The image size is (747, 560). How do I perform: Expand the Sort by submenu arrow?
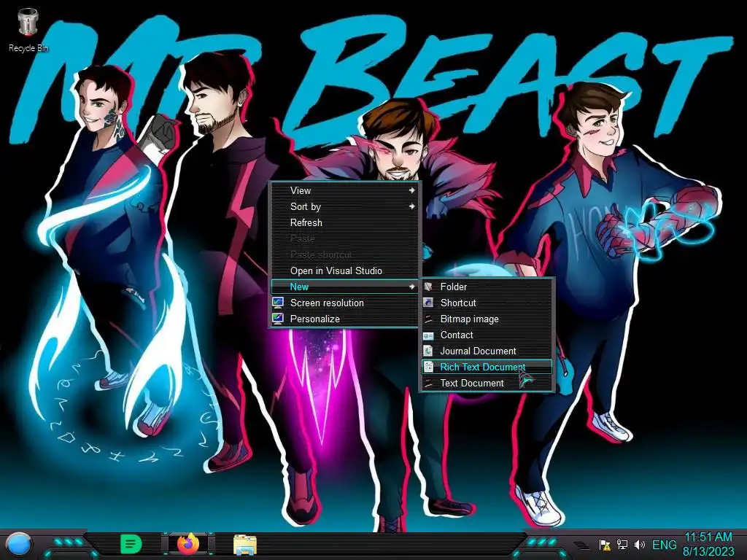coord(411,206)
